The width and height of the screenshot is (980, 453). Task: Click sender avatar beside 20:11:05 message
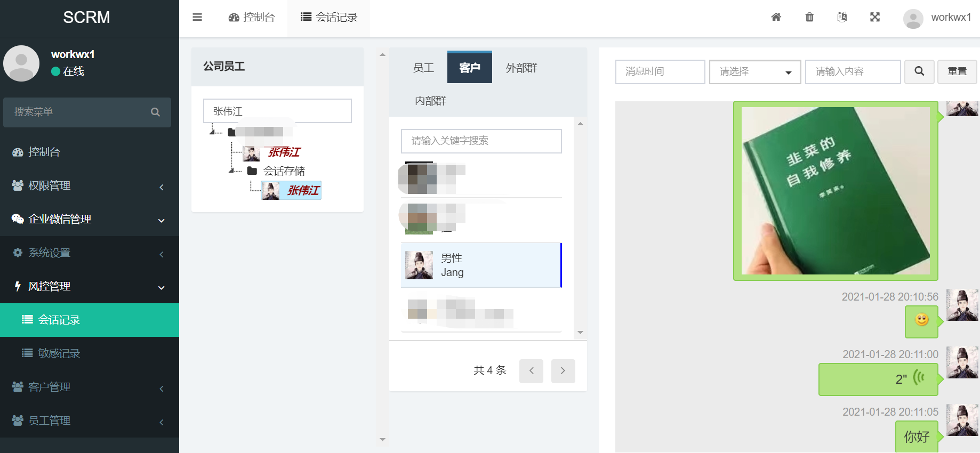click(962, 420)
